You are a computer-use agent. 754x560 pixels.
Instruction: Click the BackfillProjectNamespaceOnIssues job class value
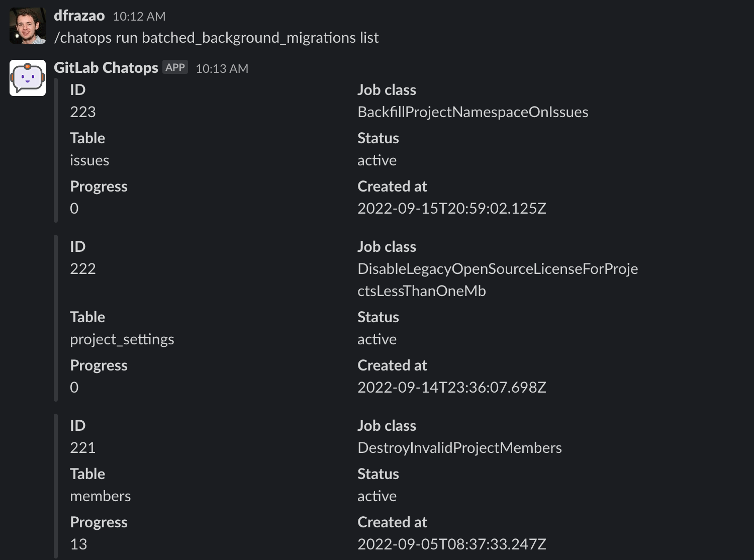pyautogui.click(x=473, y=112)
